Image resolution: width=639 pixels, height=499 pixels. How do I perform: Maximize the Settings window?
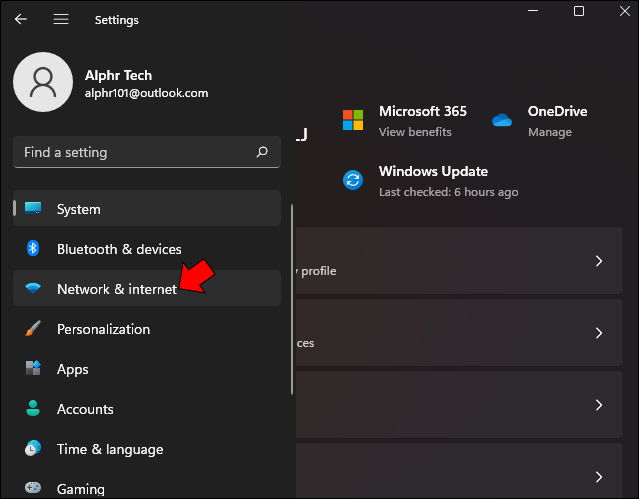coord(579,11)
